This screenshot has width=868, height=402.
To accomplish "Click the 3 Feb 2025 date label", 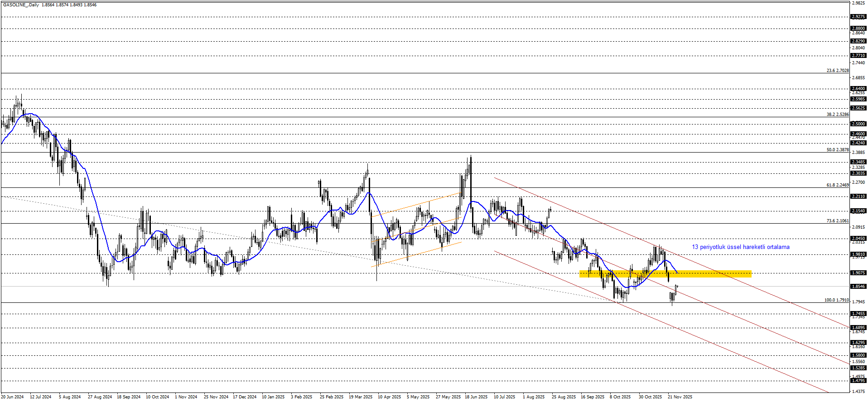I will (x=301, y=397).
